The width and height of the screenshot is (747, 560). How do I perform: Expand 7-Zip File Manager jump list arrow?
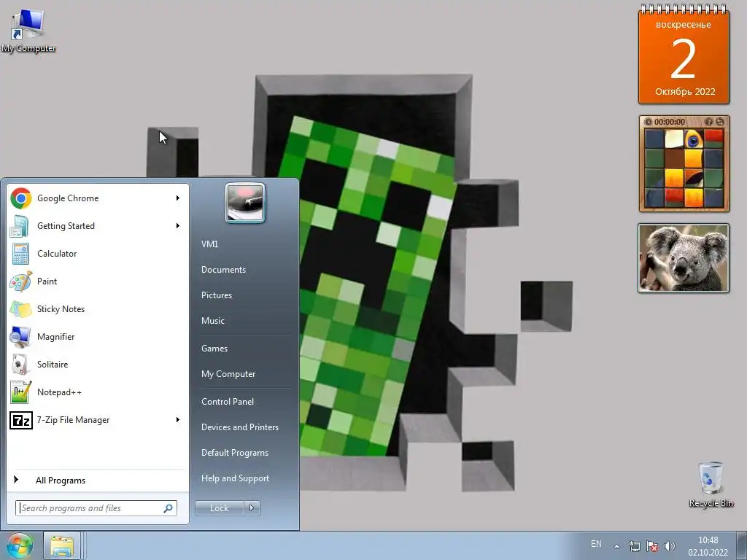point(178,419)
